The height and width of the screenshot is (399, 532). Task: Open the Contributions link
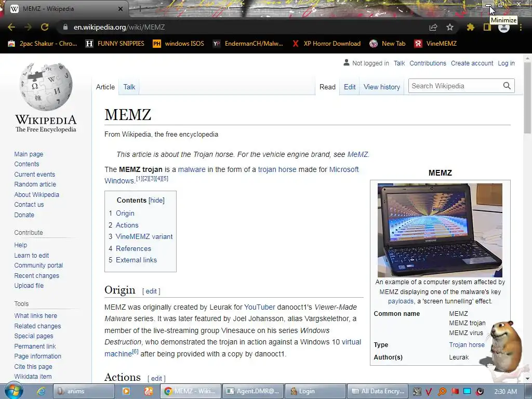click(x=428, y=63)
